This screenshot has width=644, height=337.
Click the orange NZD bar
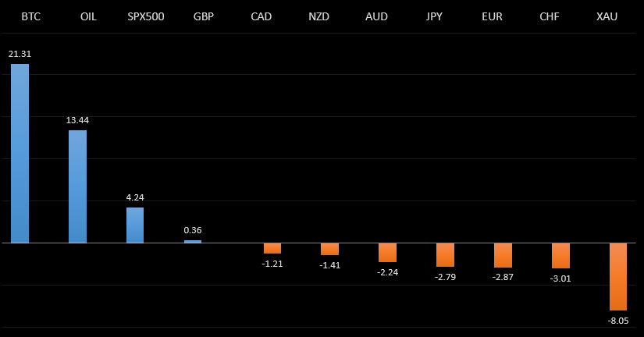329,249
